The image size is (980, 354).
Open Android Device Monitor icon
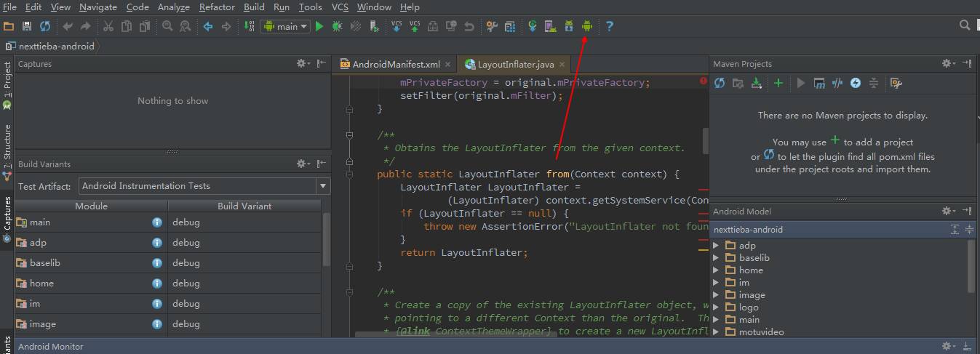coord(587,26)
